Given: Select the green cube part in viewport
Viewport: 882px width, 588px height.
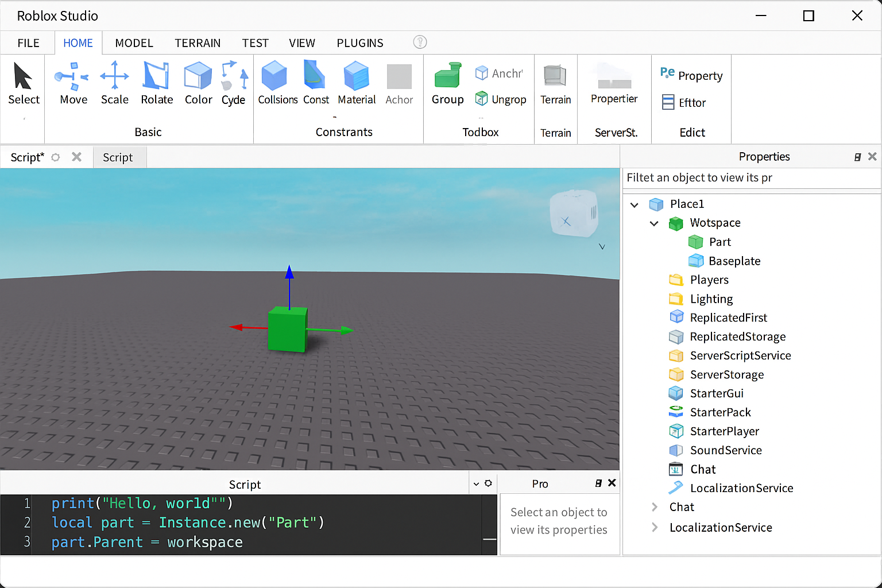Looking at the screenshot, I should click(x=287, y=330).
